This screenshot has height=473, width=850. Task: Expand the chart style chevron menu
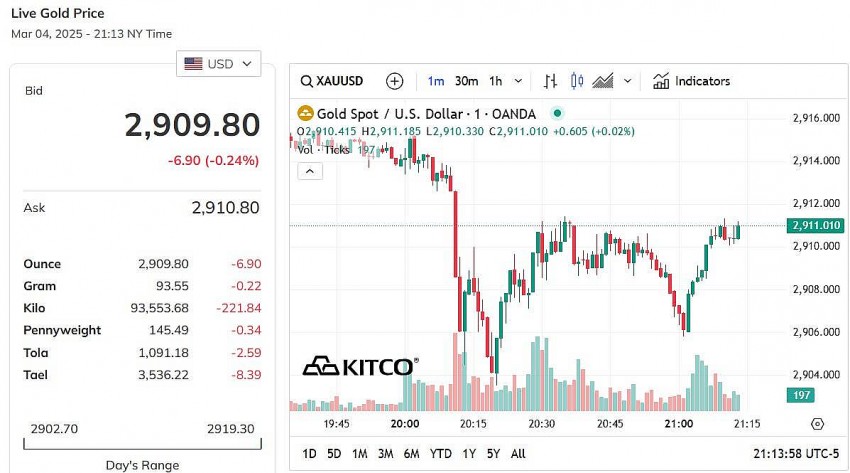click(628, 81)
